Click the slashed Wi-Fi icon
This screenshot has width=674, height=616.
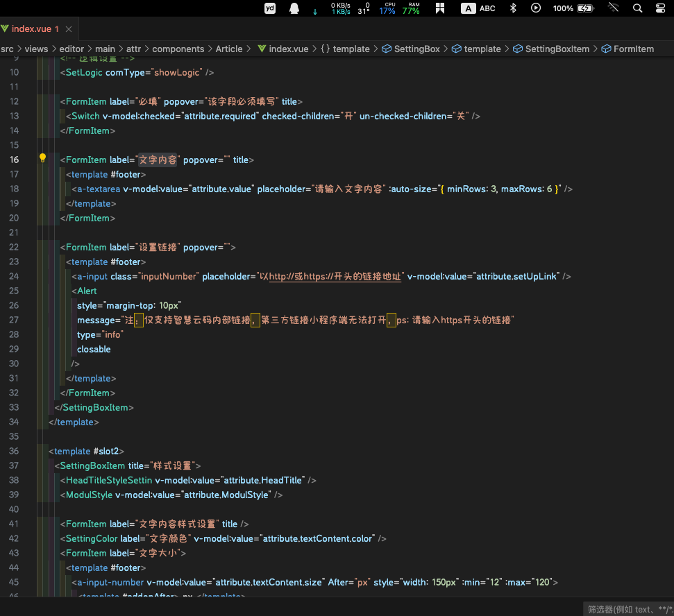(x=612, y=8)
